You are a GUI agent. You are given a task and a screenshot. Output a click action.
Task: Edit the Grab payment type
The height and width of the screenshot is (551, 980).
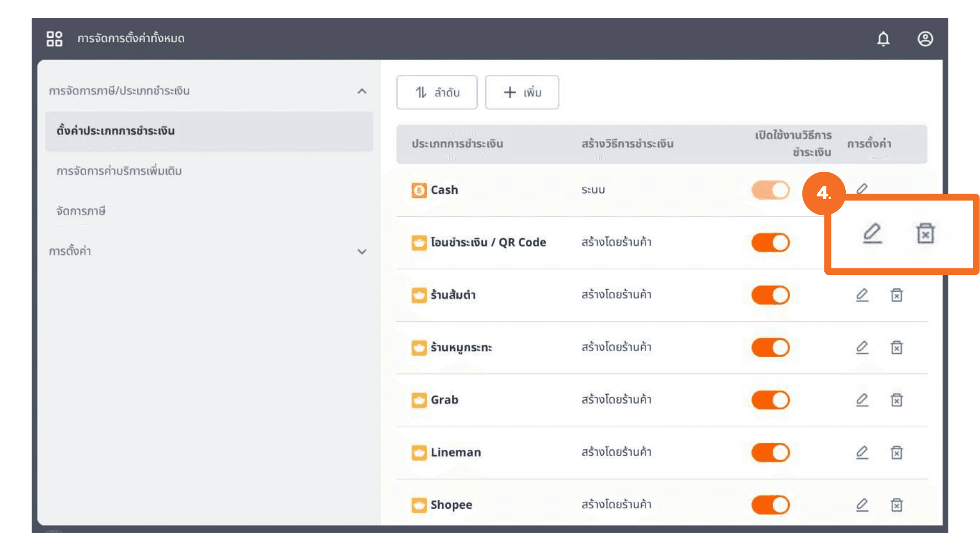pyautogui.click(x=862, y=400)
